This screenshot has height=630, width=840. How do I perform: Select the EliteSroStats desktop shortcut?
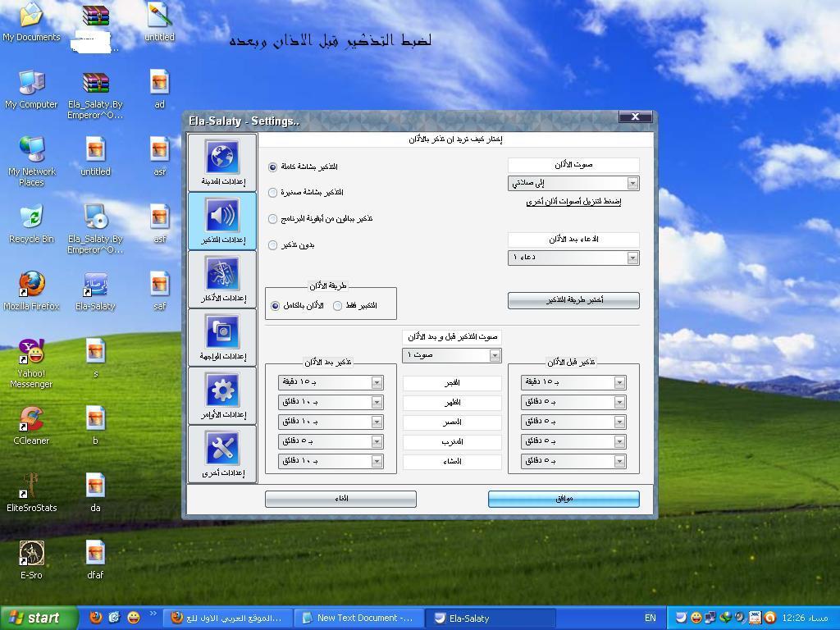(31, 492)
